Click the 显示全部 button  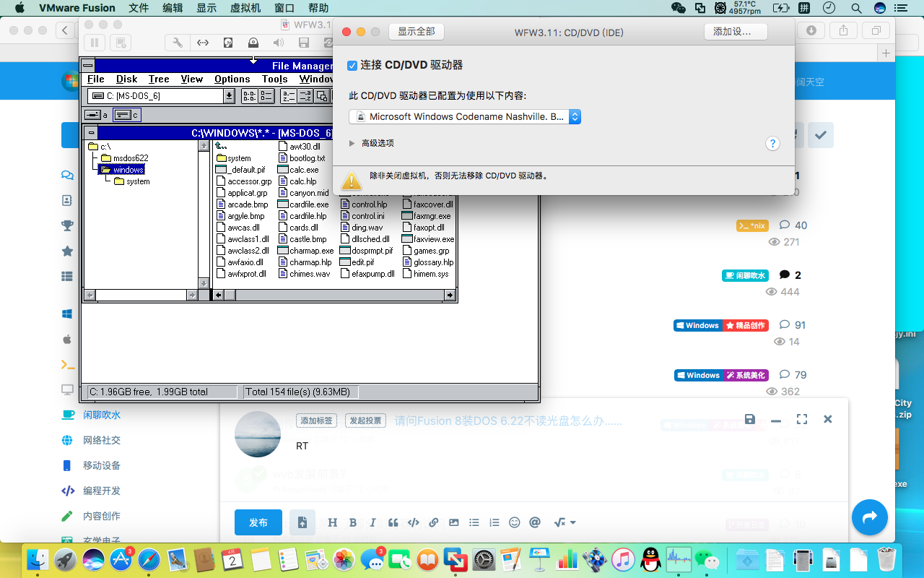(x=417, y=32)
